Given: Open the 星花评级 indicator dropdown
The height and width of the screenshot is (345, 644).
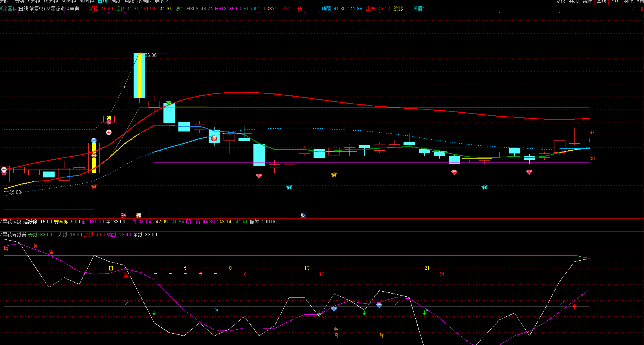Looking at the screenshot, I should pyautogui.click(x=11, y=222).
